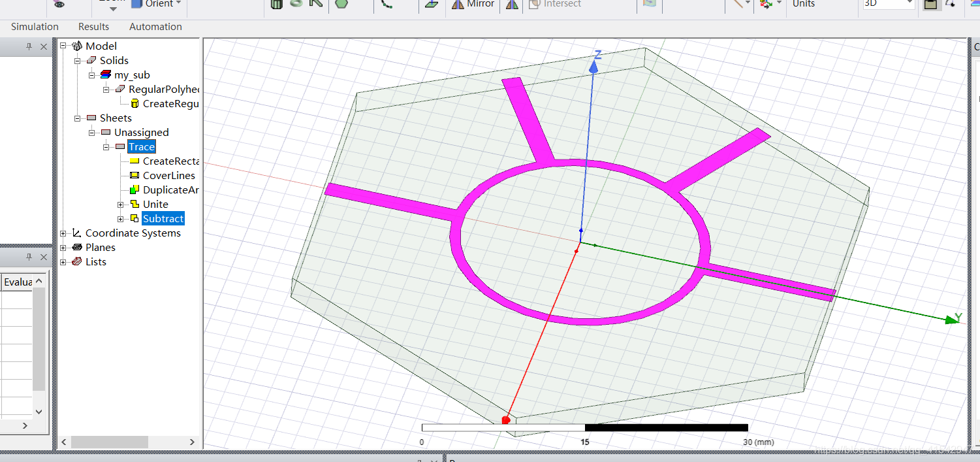980x462 pixels.
Task: Open the Simulation ribbon tab
Action: [35, 27]
